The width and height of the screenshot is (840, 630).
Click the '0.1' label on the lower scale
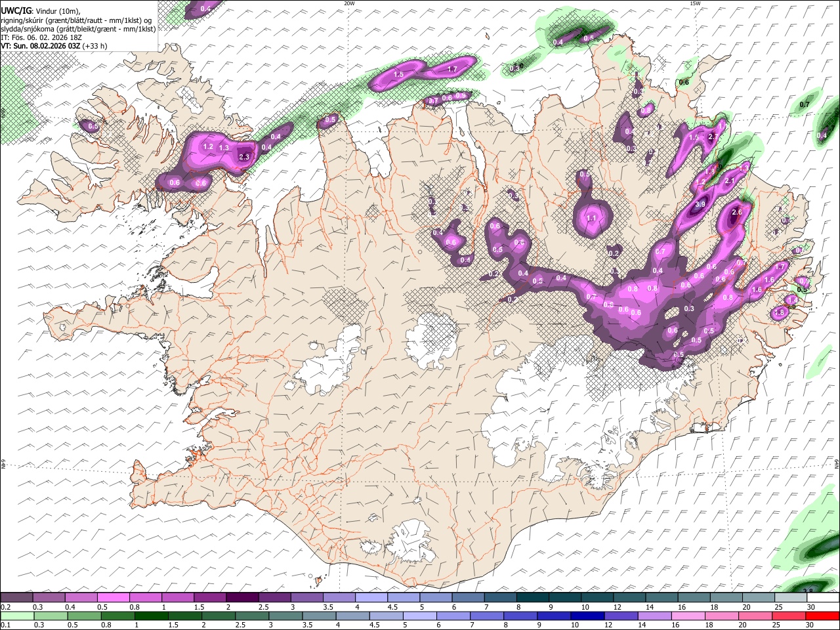coord(6,625)
